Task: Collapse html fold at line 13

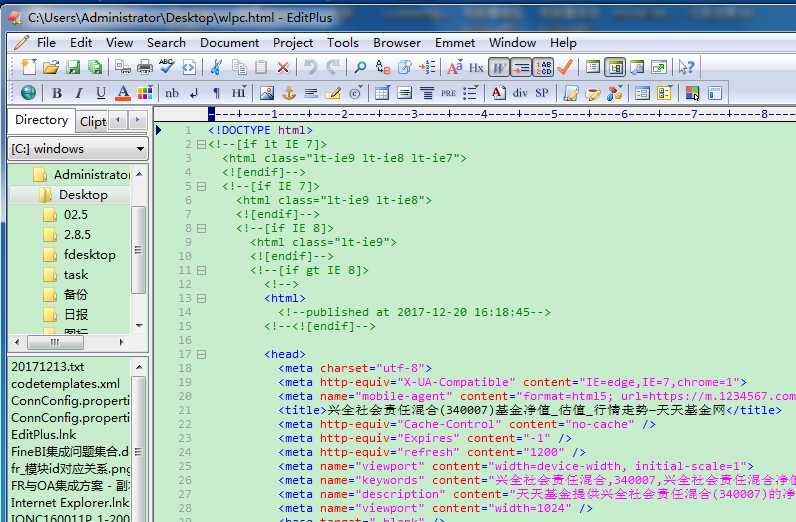Action: (x=202, y=299)
